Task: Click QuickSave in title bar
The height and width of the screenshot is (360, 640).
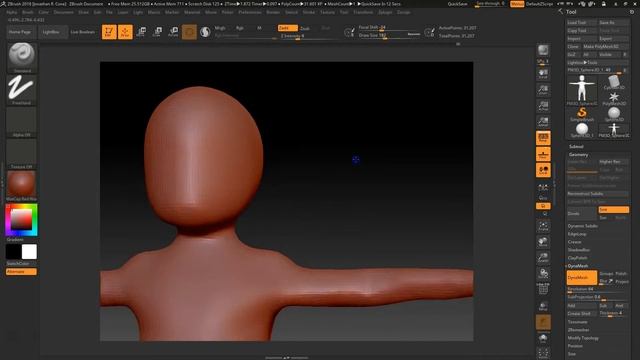Action: click(458, 4)
